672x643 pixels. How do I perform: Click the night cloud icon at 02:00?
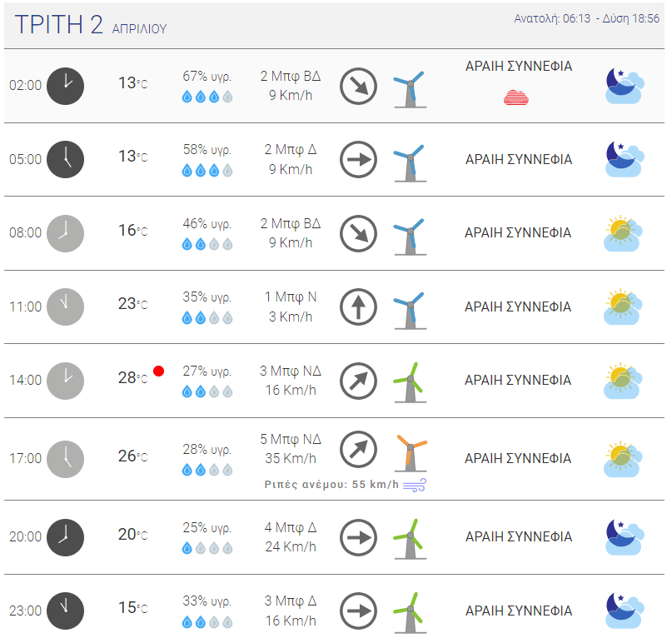coord(625,86)
